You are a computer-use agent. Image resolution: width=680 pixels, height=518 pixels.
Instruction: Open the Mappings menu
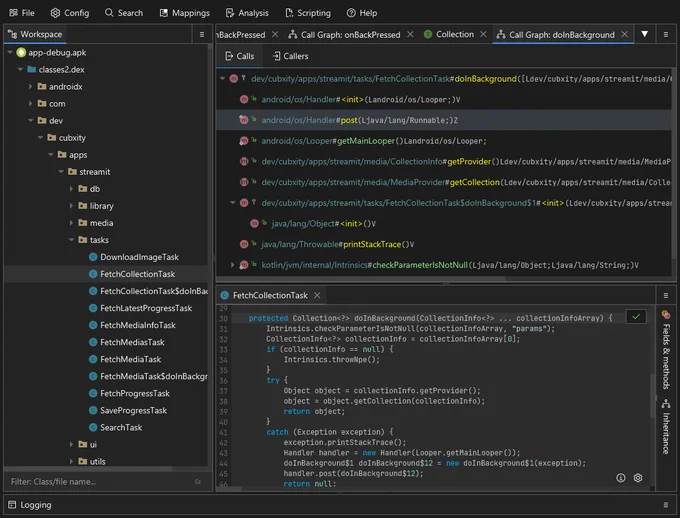(185, 13)
